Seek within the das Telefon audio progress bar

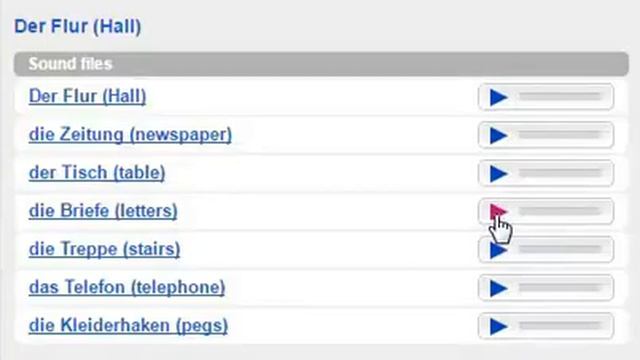click(x=560, y=287)
